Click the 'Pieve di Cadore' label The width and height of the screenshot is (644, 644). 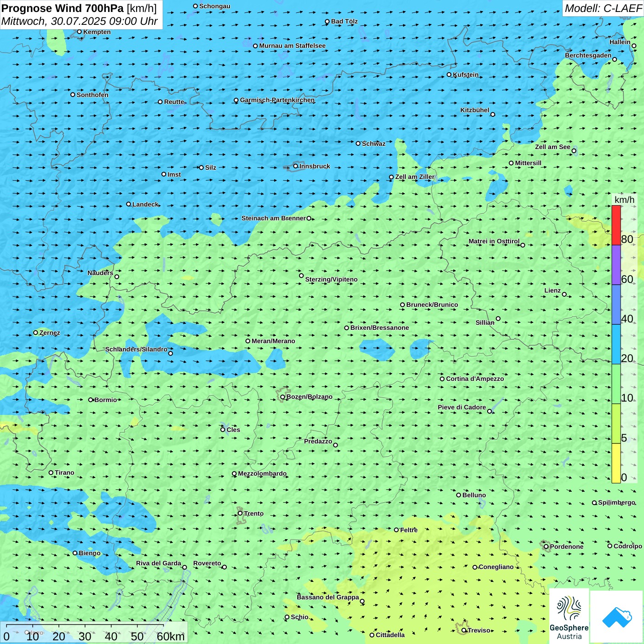pyautogui.click(x=462, y=407)
